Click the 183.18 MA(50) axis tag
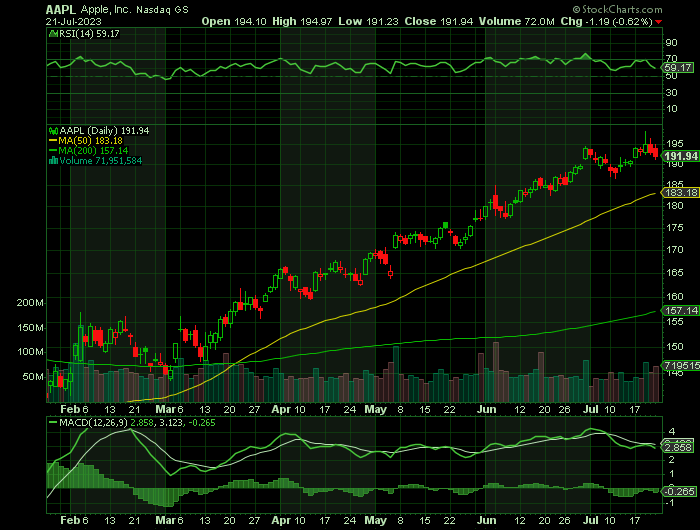The width and height of the screenshot is (700, 530). [x=681, y=192]
